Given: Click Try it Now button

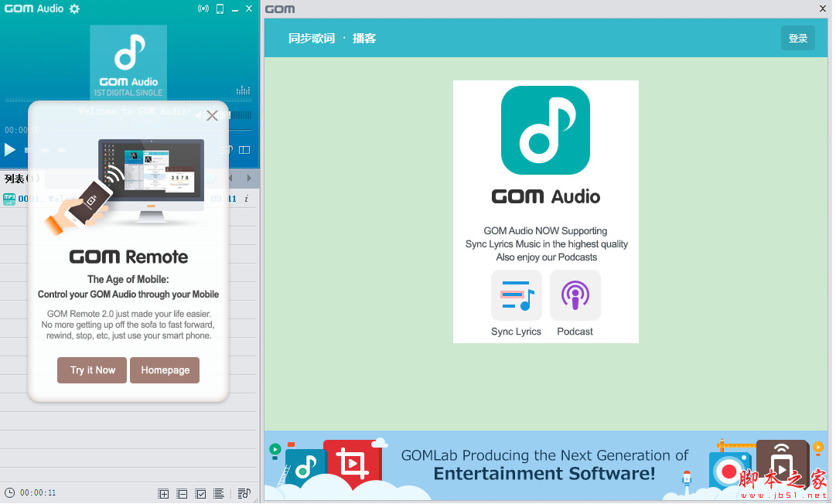Looking at the screenshot, I should coord(92,370).
